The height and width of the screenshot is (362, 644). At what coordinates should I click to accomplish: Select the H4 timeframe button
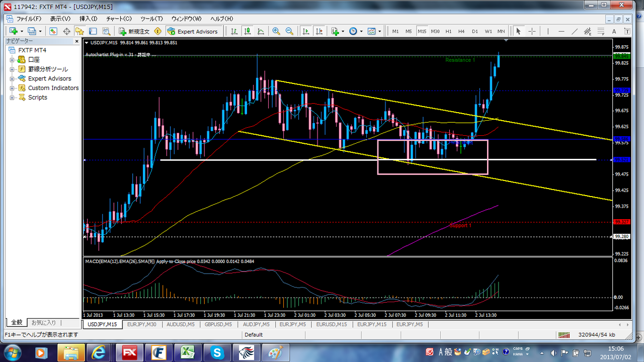[x=461, y=31]
